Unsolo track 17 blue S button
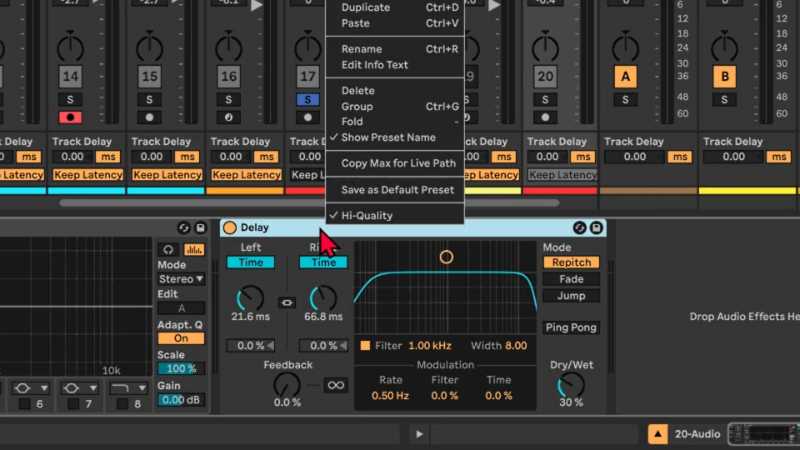800x450 pixels. (x=308, y=99)
